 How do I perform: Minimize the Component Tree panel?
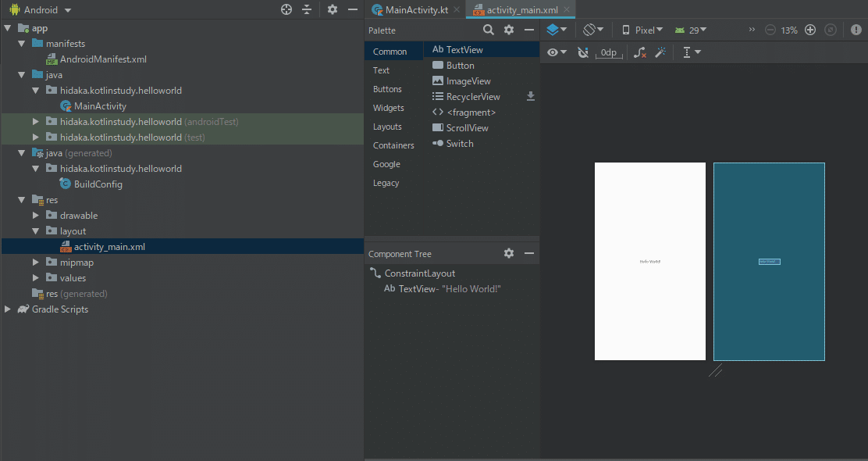click(529, 253)
